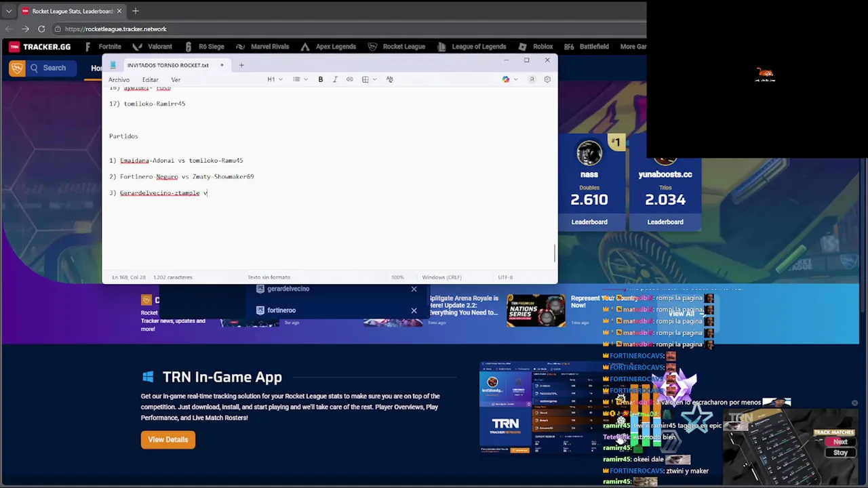Click the TRN app preview image
Viewport: 868px width, 488px height.
coord(538,407)
